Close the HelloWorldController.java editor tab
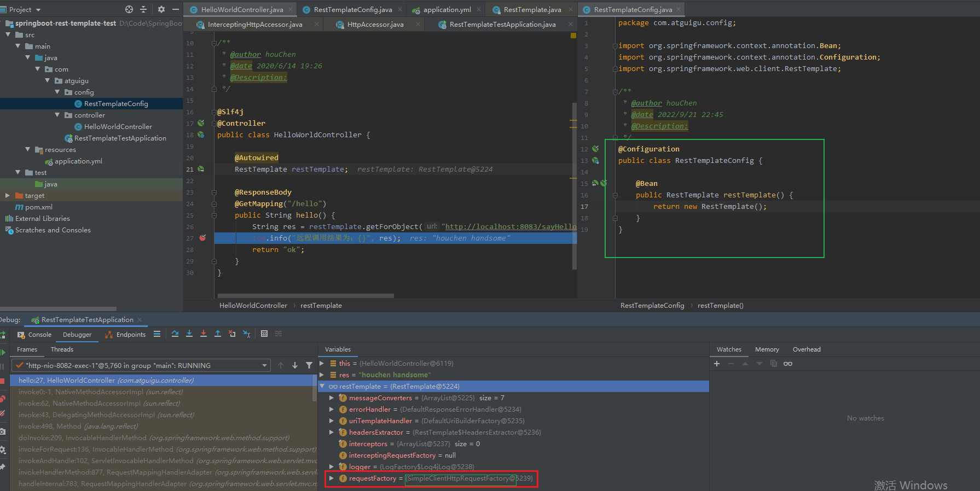Screen dimensions: 980x491 pyautogui.click(x=291, y=9)
